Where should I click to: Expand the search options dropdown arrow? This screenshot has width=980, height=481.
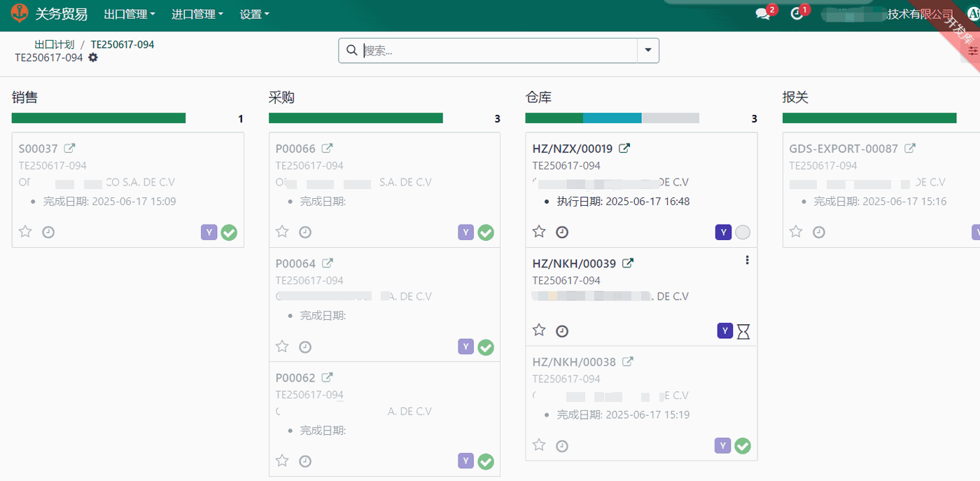[647, 50]
